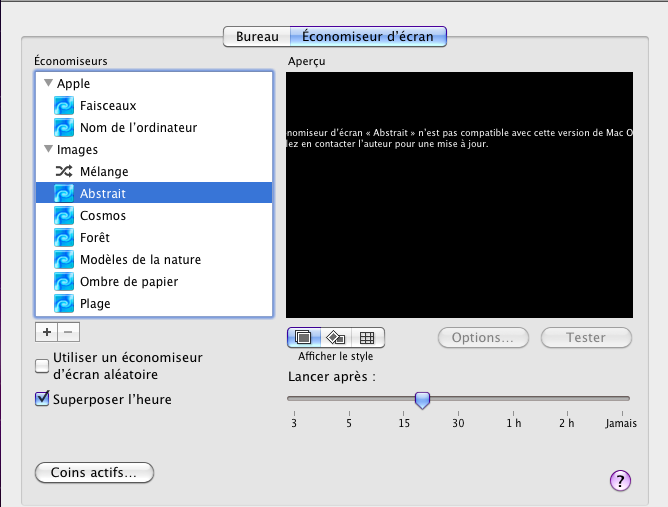
Task: Uncheck Superposer l'heure checkbox
Action: pyautogui.click(x=42, y=399)
